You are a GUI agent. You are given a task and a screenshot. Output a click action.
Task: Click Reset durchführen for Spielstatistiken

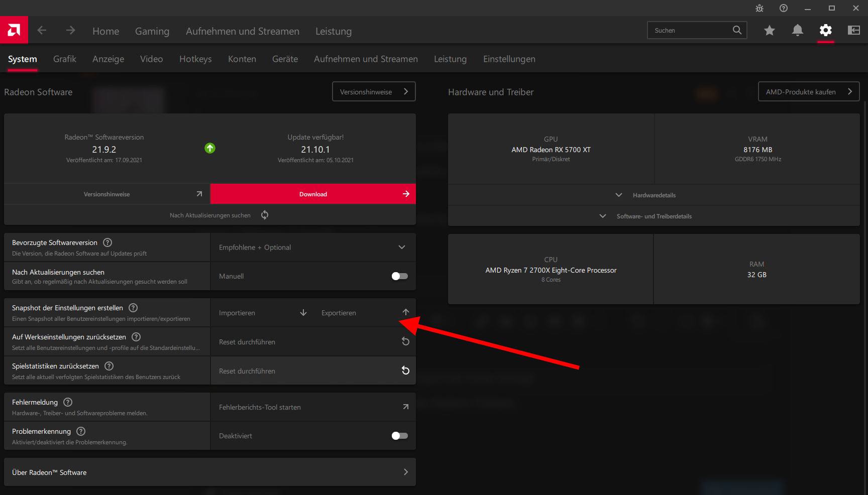tap(313, 370)
